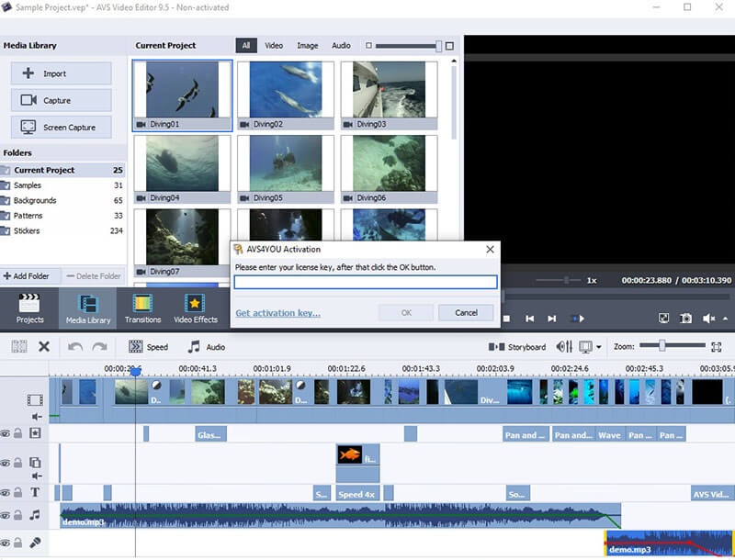Redo the last action

(x=99, y=346)
